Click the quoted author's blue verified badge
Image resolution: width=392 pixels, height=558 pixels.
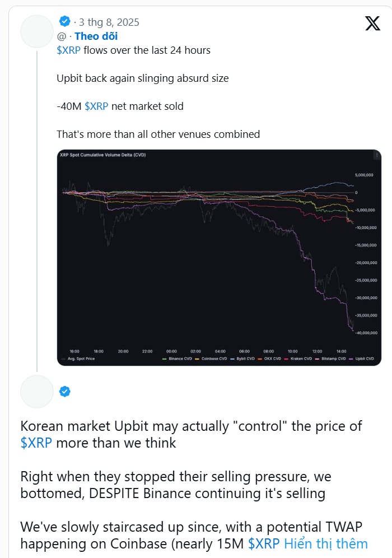click(x=65, y=22)
